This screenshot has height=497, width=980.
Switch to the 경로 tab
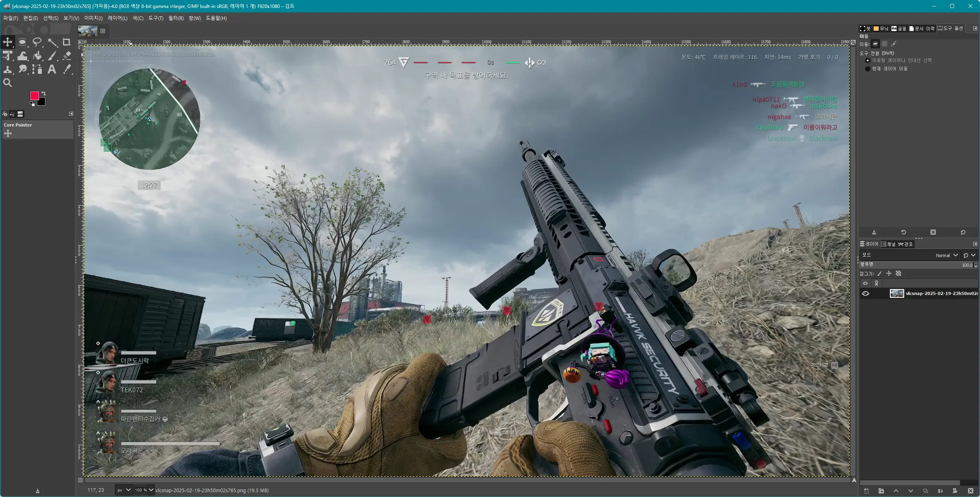pyautogui.click(x=905, y=244)
